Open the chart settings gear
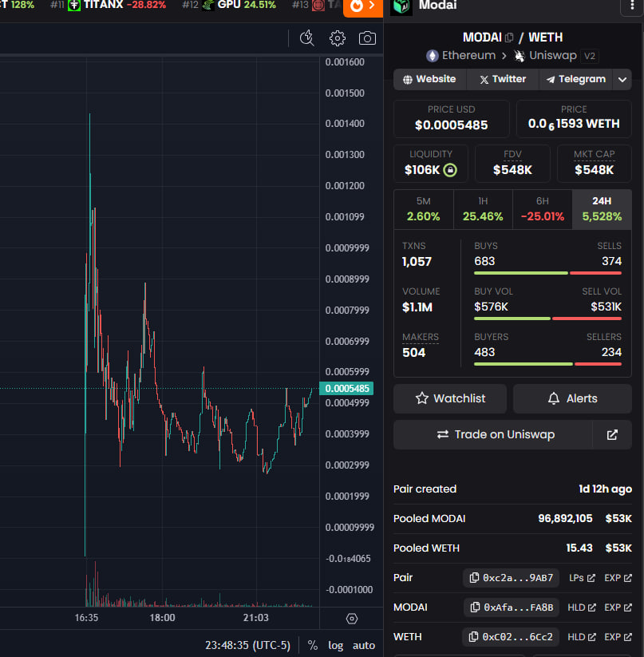Image resolution: width=644 pixels, height=657 pixels. (x=337, y=38)
